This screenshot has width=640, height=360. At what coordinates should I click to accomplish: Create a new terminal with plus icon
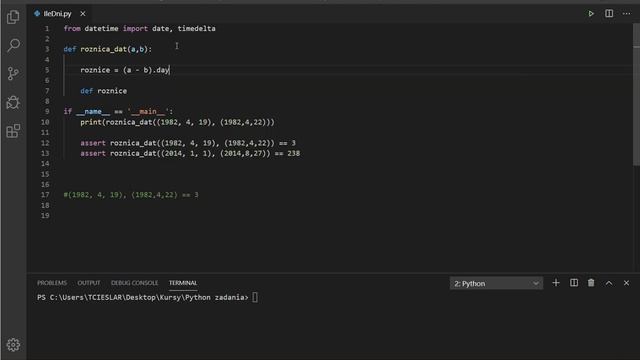click(556, 283)
